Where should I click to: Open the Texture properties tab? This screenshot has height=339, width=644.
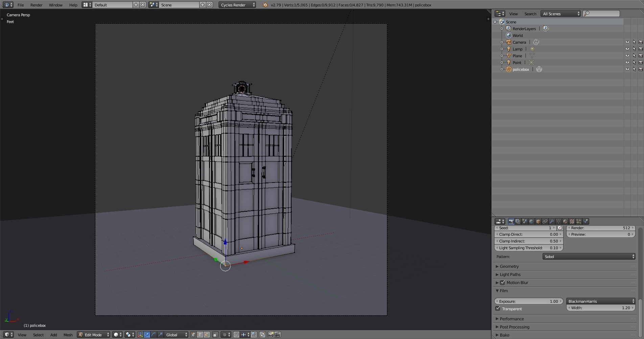pyautogui.click(x=572, y=221)
